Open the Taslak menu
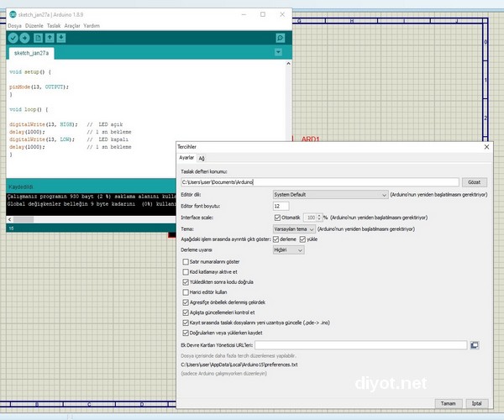Viewport: 504px width, 420px height. (54, 26)
